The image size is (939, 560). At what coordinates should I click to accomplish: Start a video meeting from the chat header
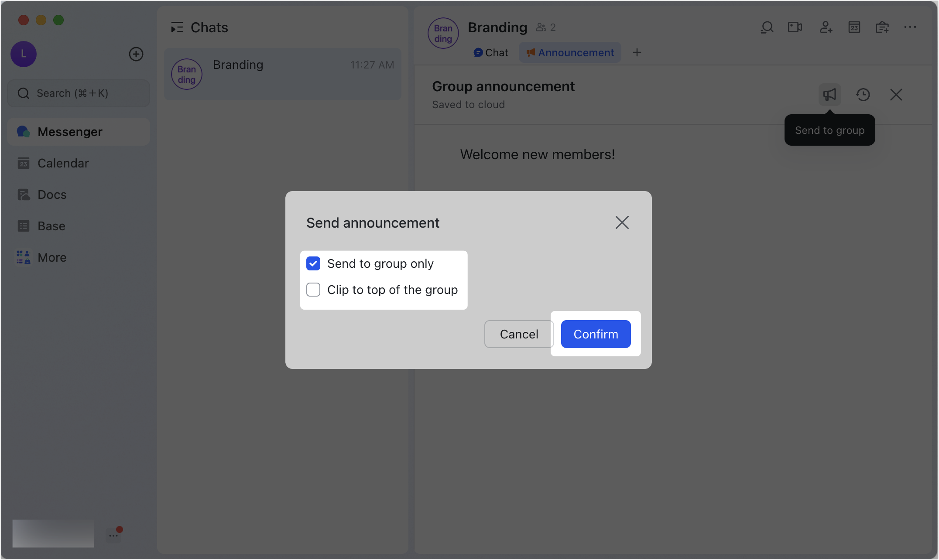pos(795,27)
